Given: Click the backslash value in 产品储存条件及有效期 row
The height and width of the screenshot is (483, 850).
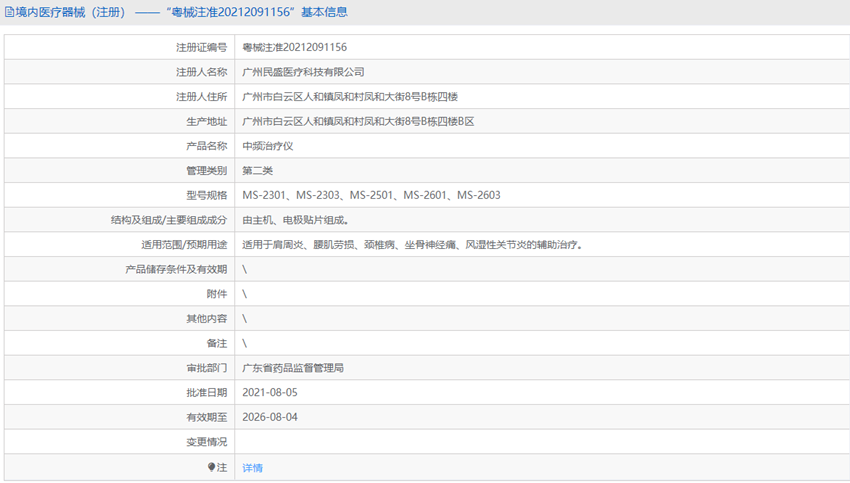Looking at the screenshot, I should click(244, 269).
